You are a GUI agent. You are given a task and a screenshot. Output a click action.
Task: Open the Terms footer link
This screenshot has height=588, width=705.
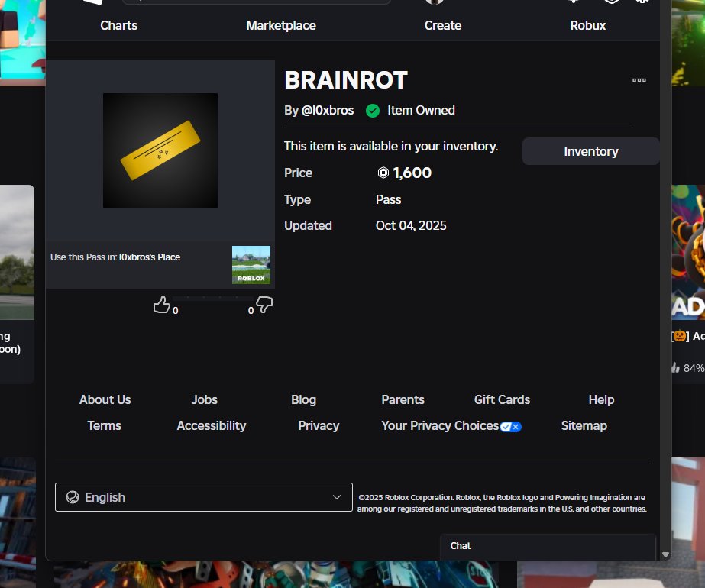pos(105,425)
